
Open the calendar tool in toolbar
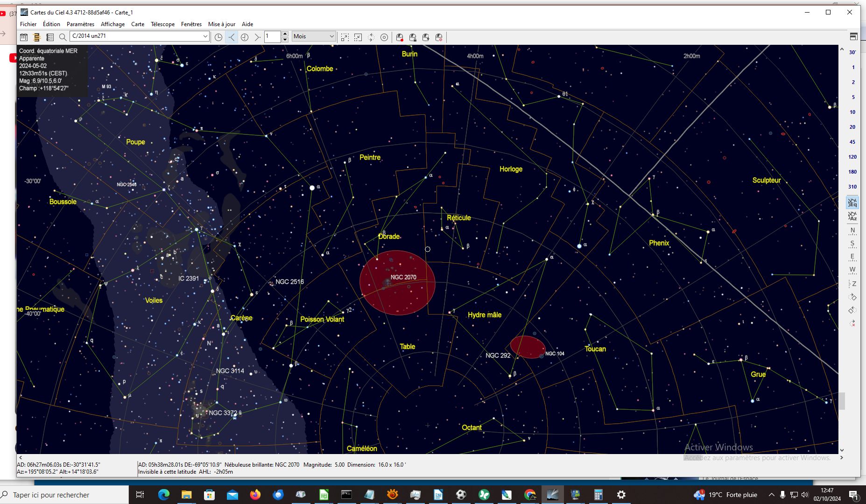[x=24, y=37]
